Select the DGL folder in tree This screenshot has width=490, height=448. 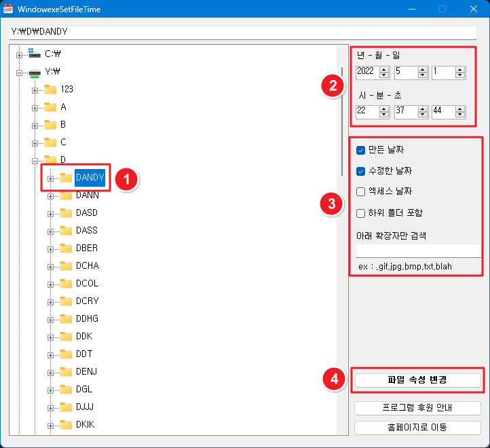pos(84,389)
